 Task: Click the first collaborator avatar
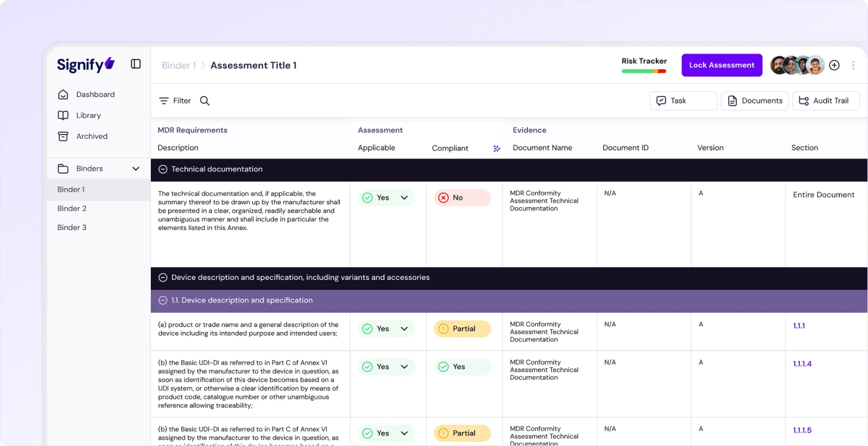click(x=778, y=65)
